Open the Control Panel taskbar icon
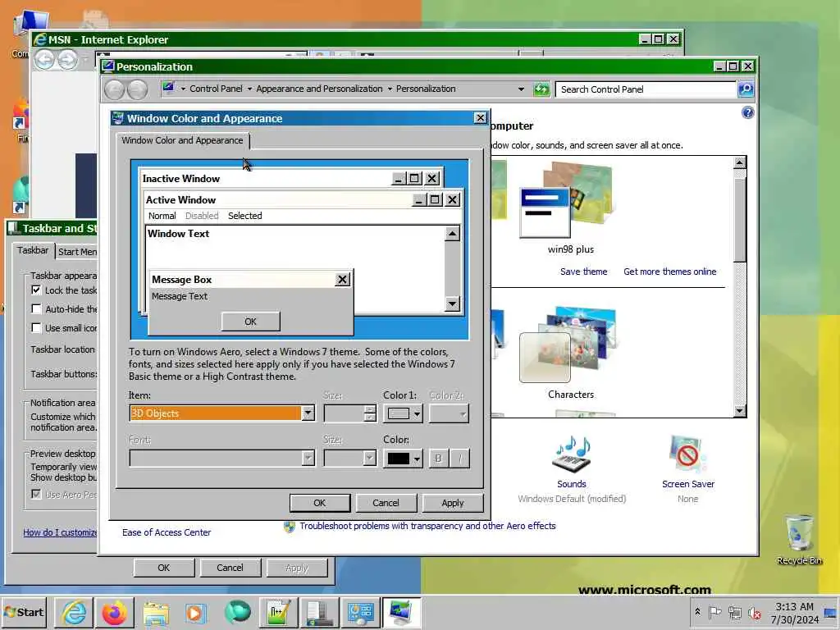This screenshot has height=630, width=840. click(361, 612)
